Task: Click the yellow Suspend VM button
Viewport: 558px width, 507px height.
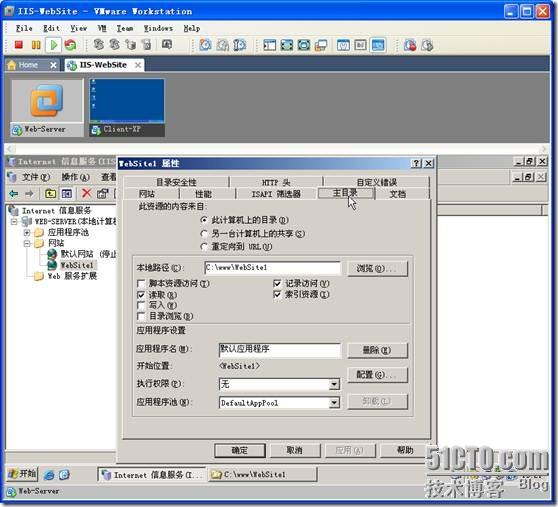Action: click(36, 45)
